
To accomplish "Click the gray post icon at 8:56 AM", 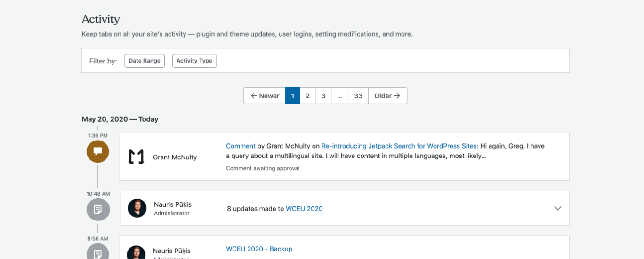I will 98,252.
